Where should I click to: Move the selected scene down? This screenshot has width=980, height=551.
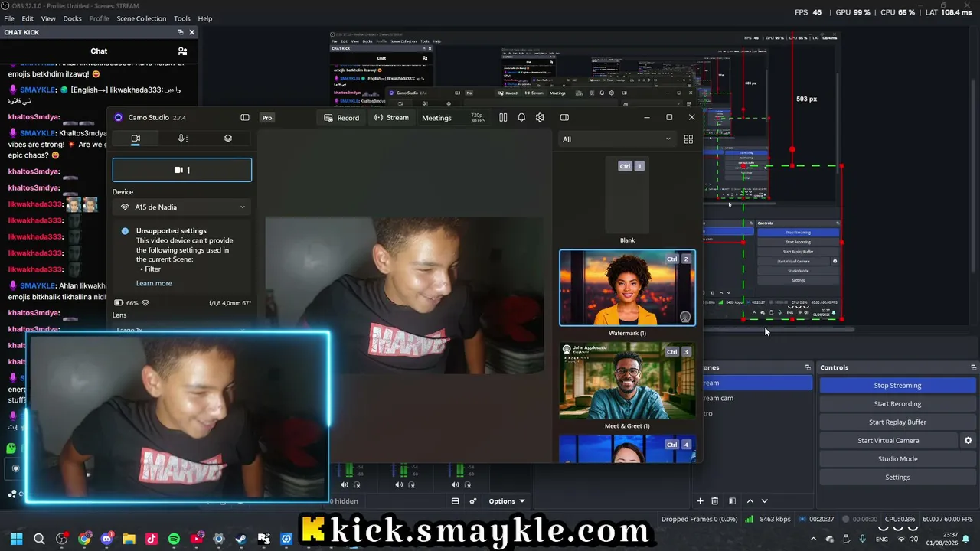(764, 501)
